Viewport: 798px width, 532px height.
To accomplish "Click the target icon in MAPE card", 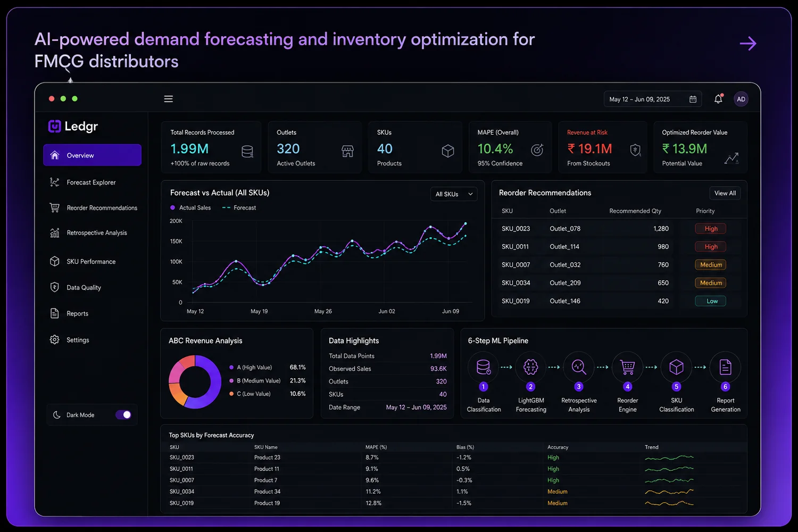I will (x=537, y=151).
